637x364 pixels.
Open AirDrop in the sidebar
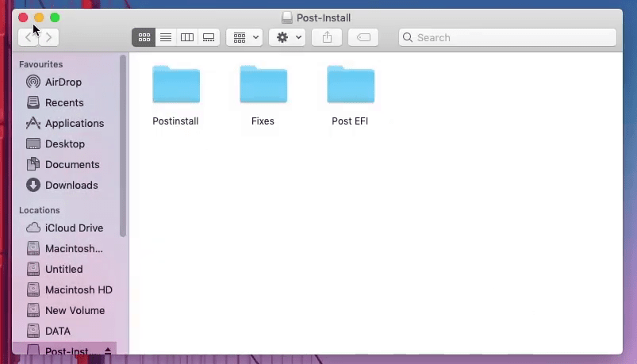coord(63,82)
